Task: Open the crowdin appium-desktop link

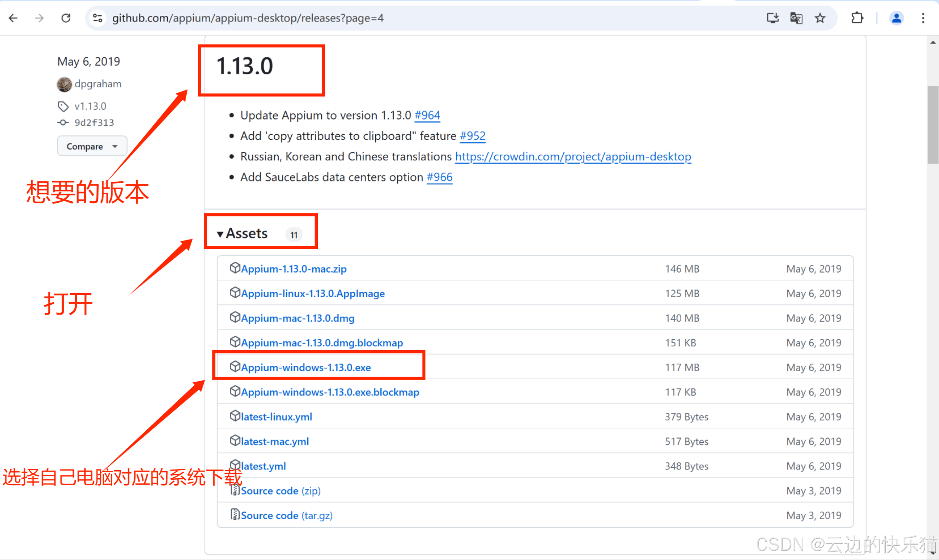Action: coord(573,157)
